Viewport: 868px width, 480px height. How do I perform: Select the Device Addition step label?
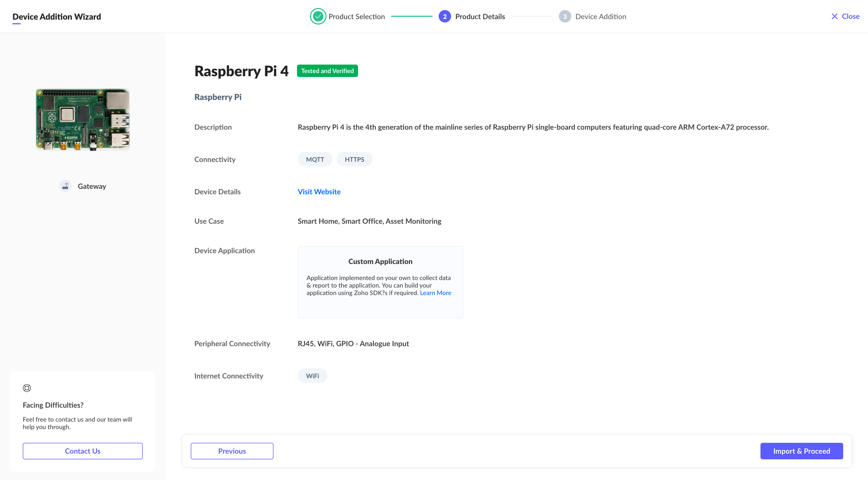(x=600, y=17)
